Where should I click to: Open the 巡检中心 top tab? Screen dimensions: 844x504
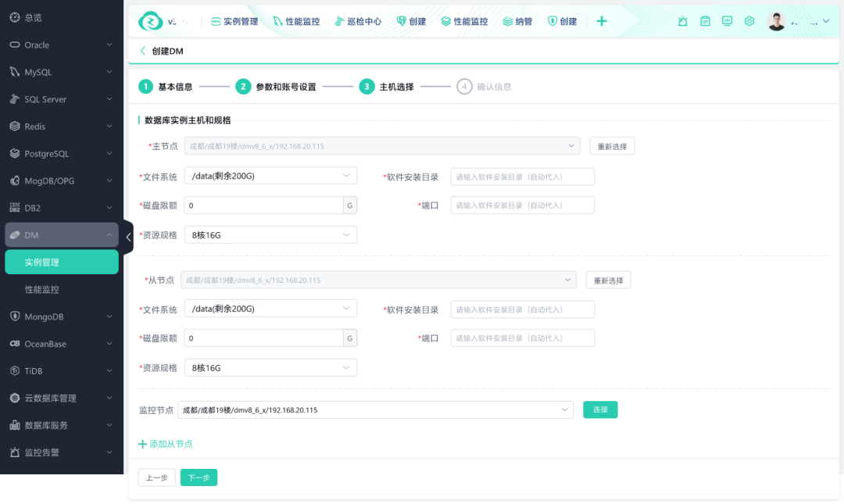(358, 22)
